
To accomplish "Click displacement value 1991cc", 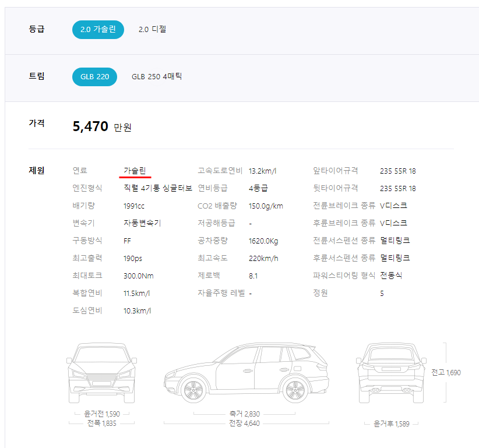I will click(x=134, y=206).
